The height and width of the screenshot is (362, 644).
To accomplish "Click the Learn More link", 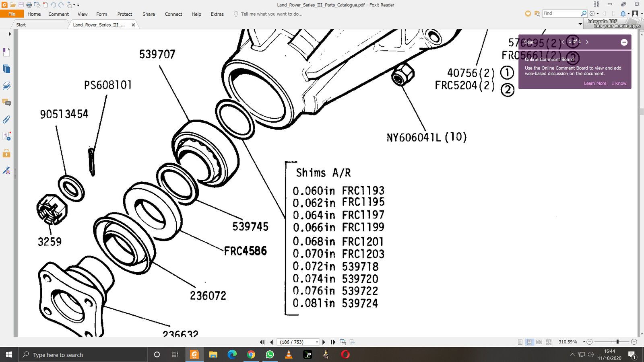I will pyautogui.click(x=595, y=83).
